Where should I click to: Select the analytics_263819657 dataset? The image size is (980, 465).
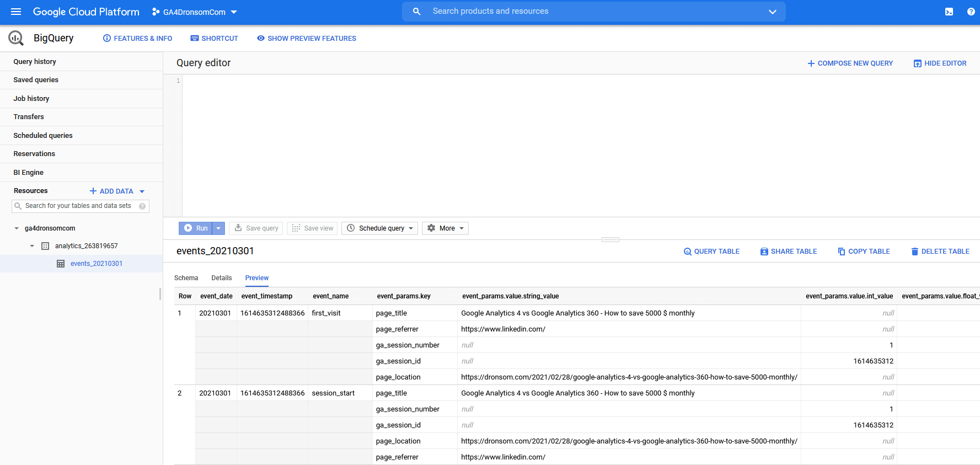[86, 246]
